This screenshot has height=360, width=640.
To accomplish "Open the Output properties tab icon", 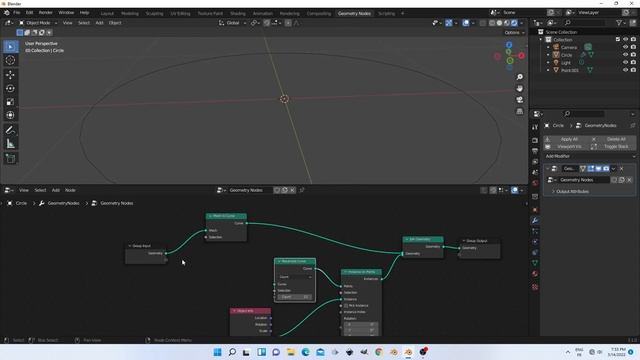I will [535, 151].
